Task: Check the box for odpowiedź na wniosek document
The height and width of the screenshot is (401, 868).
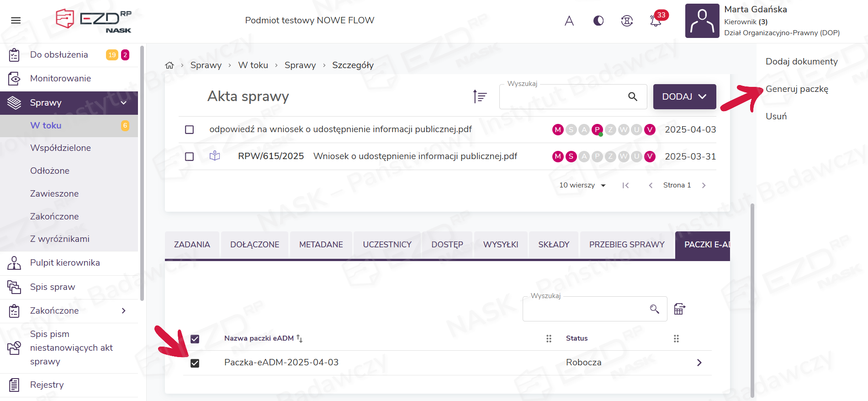Action: [190, 130]
